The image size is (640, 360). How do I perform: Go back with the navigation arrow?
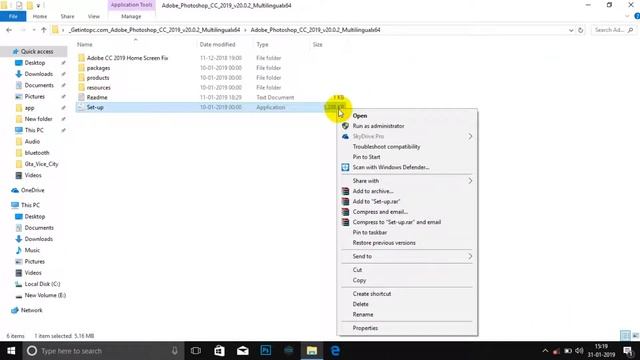[x=9, y=30]
